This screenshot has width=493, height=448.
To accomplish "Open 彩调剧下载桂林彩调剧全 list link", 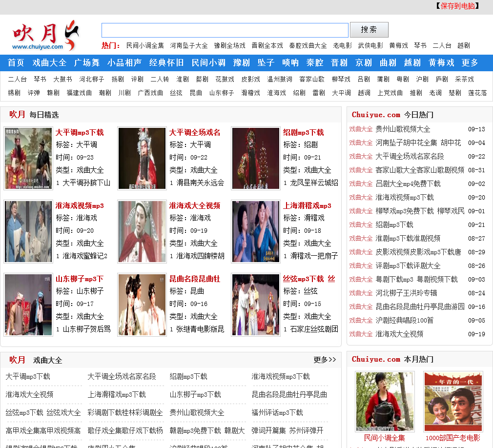I will click(125, 412).
